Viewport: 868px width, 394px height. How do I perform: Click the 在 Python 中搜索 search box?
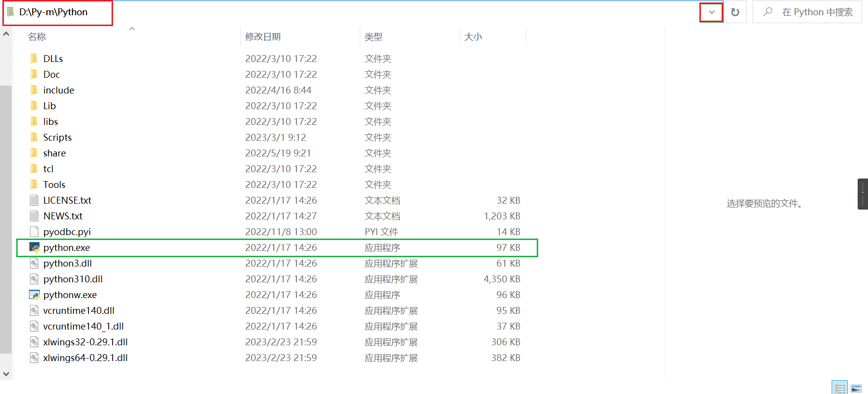(x=807, y=12)
